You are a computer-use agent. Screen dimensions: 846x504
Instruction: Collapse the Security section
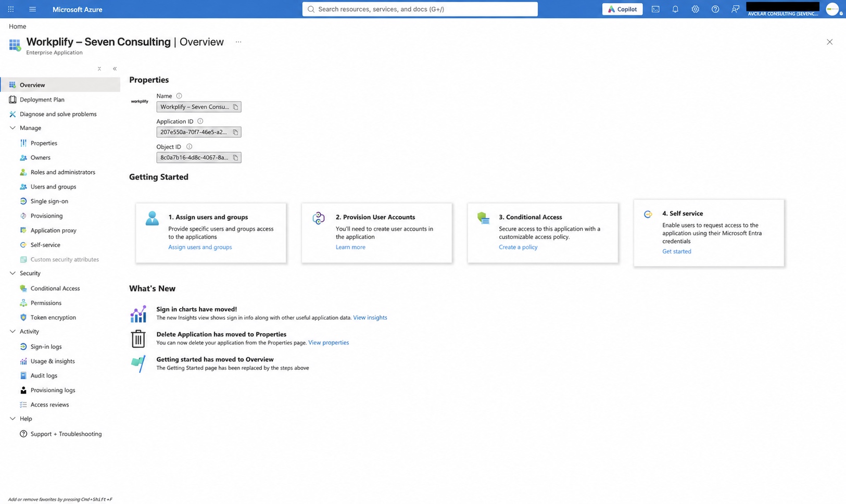coord(12,273)
